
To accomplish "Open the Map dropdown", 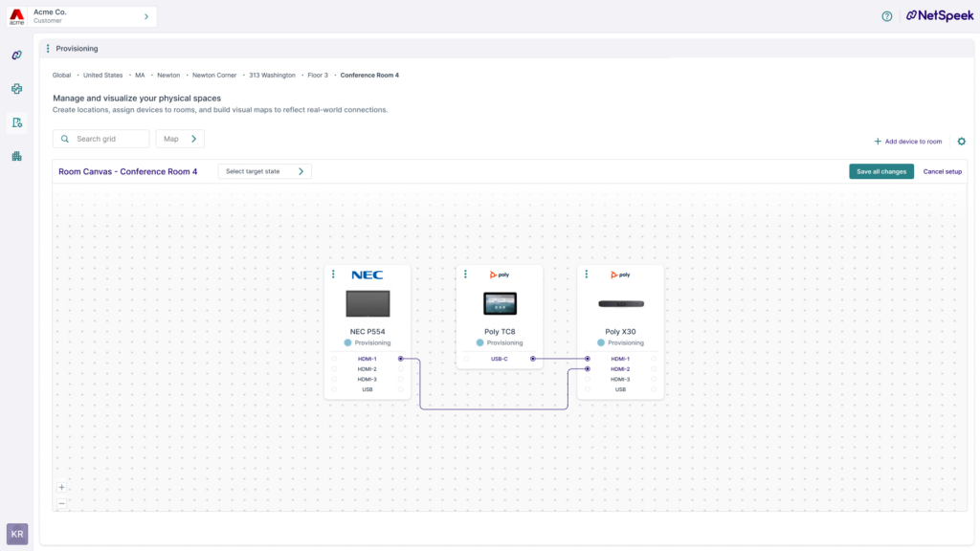I will click(180, 139).
